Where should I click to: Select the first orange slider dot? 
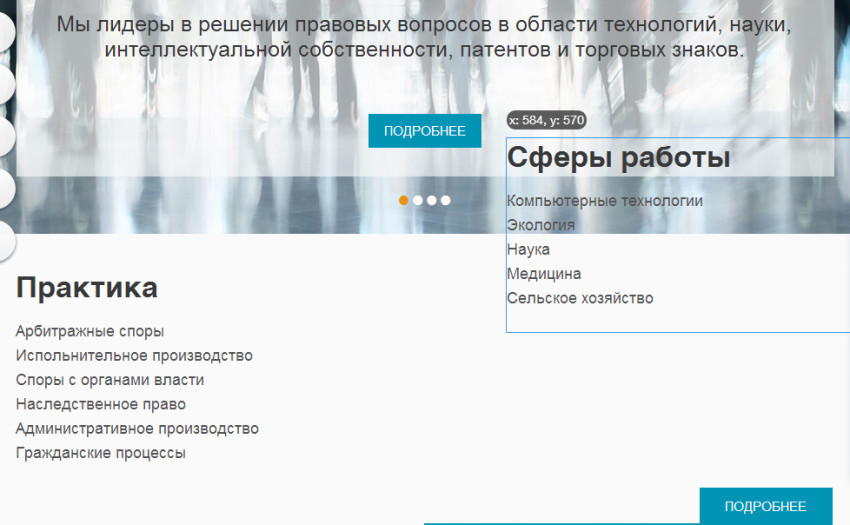coord(404,200)
